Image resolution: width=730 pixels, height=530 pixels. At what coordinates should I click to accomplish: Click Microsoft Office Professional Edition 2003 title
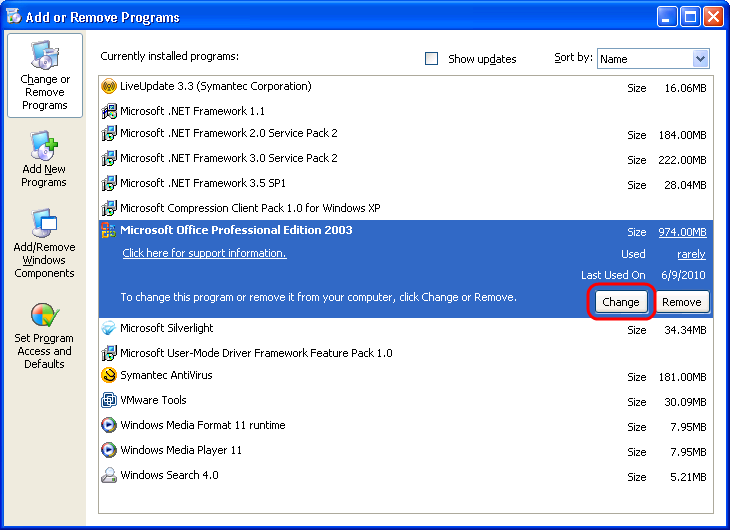tap(236, 230)
